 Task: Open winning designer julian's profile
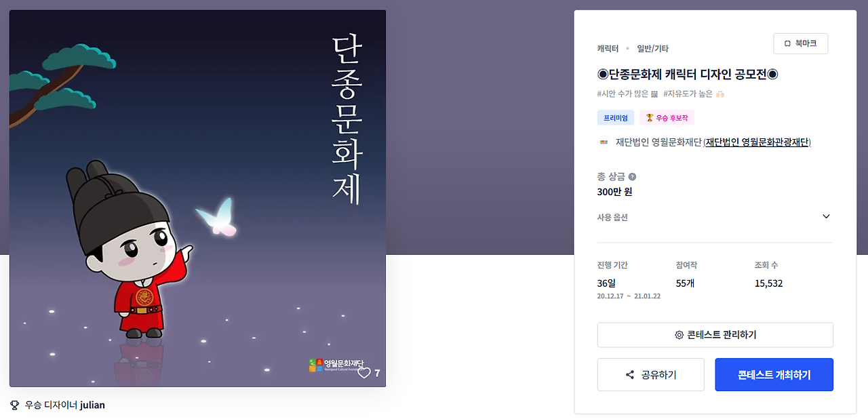click(x=92, y=405)
